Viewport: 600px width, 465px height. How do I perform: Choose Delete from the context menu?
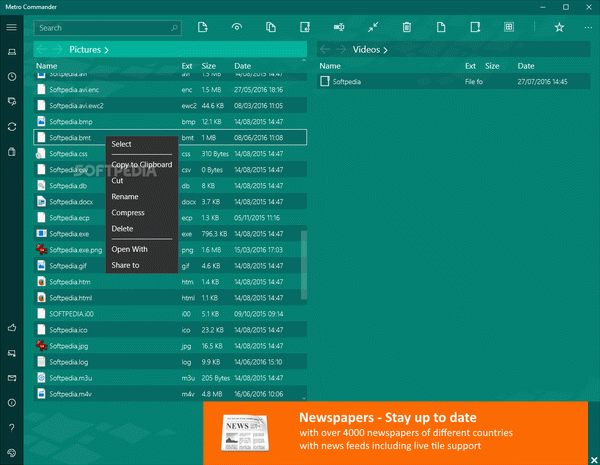[x=142, y=229]
